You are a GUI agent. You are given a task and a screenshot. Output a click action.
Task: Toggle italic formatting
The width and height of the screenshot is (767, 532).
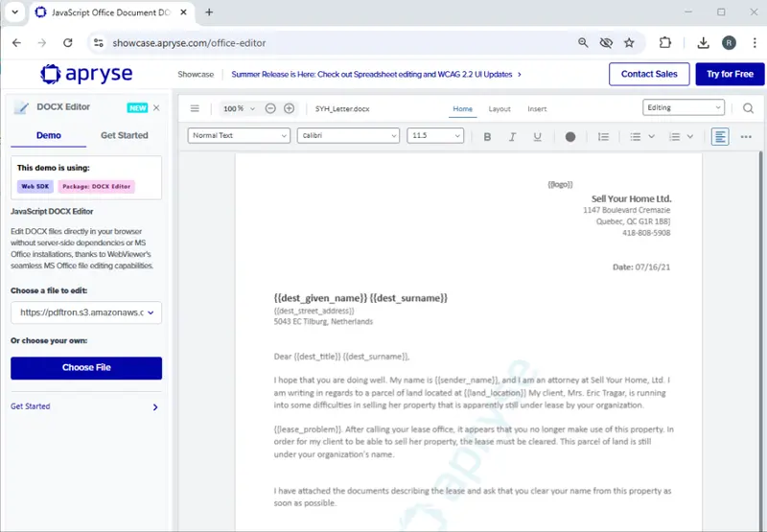pos(512,137)
